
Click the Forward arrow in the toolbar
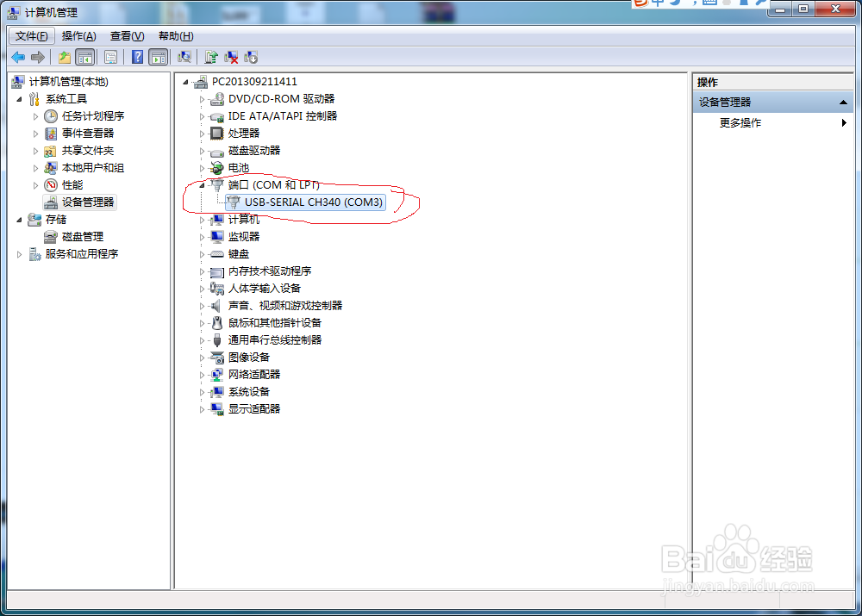click(x=38, y=57)
